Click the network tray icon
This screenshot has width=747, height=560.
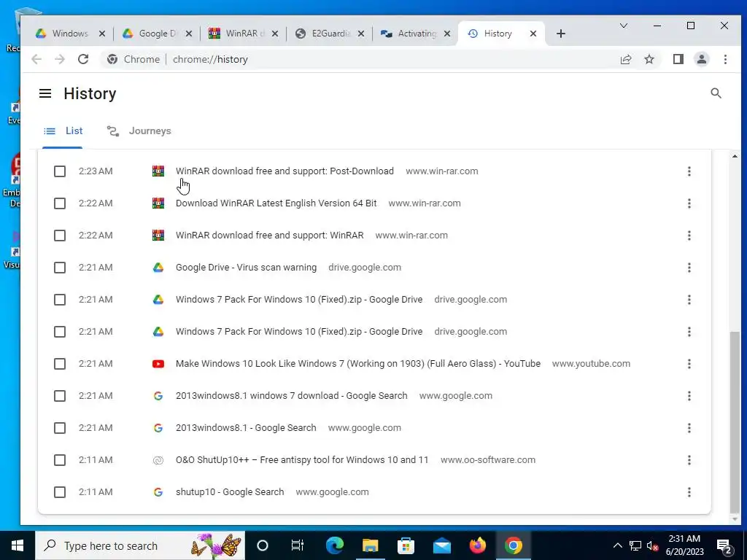(635, 545)
